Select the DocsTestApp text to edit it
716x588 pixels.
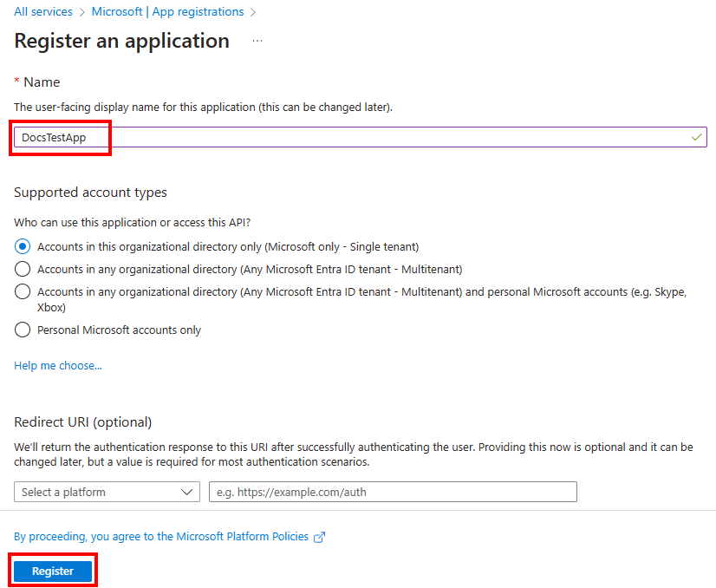(54, 136)
